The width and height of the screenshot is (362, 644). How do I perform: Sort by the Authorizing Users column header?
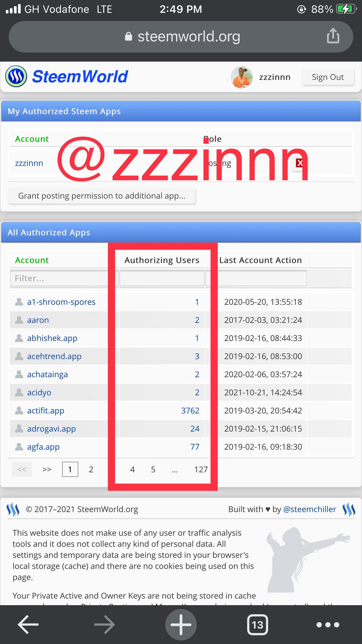162,260
